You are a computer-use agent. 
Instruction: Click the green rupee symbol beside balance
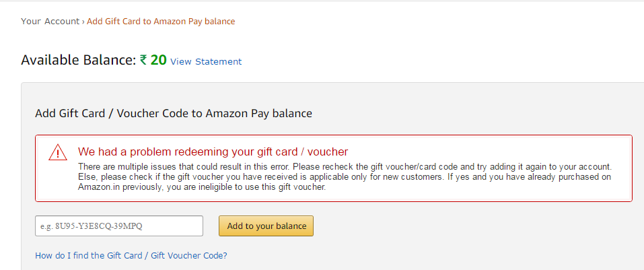pos(143,61)
